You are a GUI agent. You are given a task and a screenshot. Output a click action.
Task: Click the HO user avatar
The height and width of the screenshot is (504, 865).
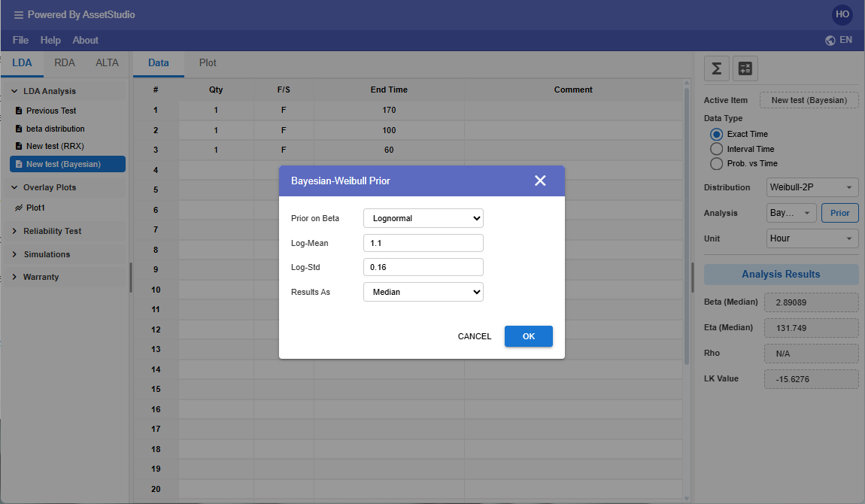[842, 14]
